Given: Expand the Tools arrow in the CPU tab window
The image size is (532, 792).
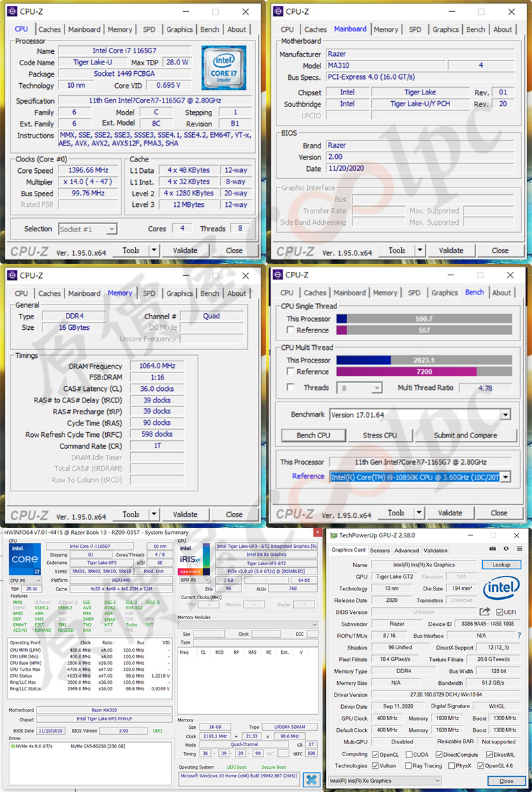Looking at the screenshot, I should [x=154, y=251].
